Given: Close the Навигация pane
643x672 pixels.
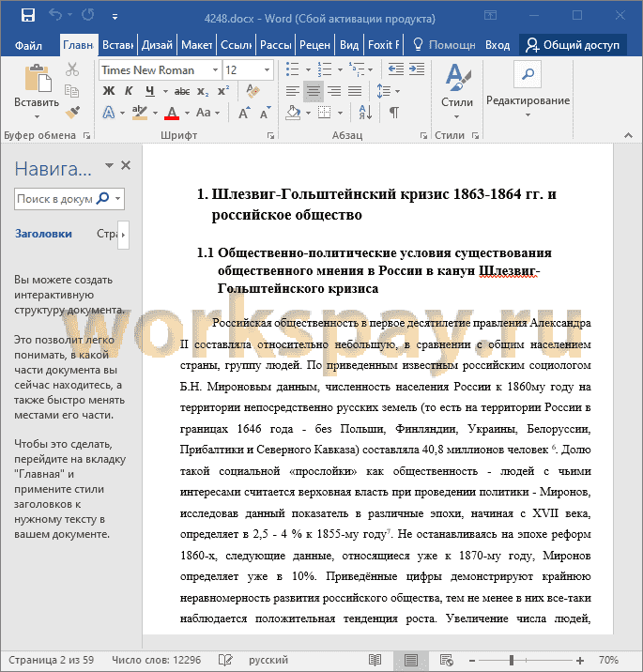Looking at the screenshot, I should click(x=126, y=165).
